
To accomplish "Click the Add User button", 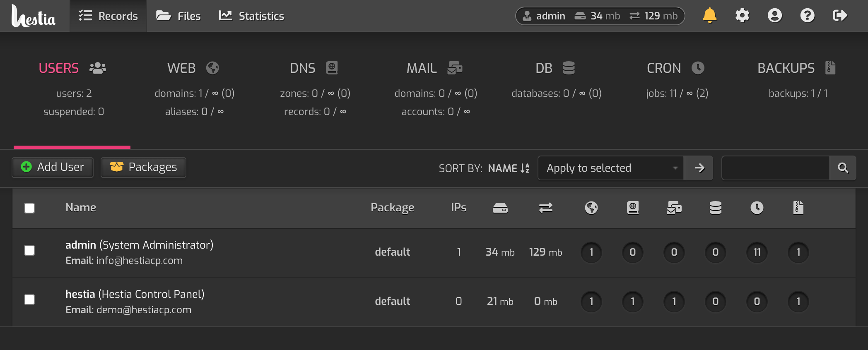I will pyautogui.click(x=53, y=167).
